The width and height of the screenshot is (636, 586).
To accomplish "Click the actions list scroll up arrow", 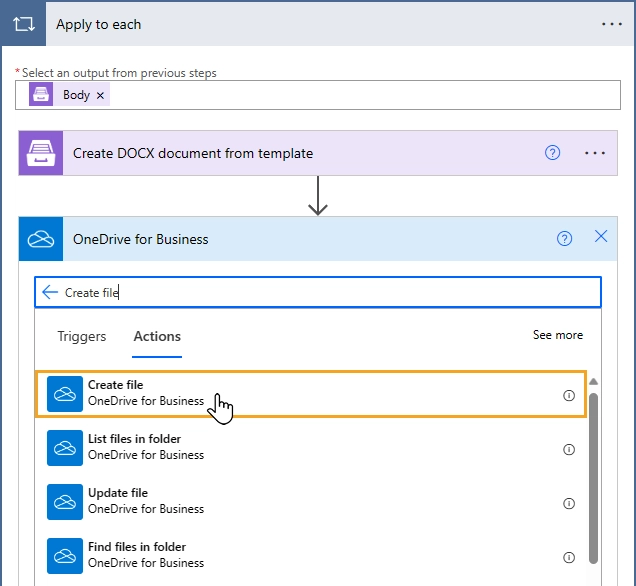I will pyautogui.click(x=593, y=382).
